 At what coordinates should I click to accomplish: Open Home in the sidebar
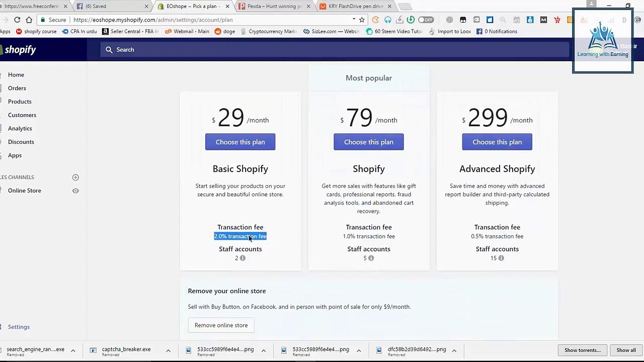[x=16, y=74]
